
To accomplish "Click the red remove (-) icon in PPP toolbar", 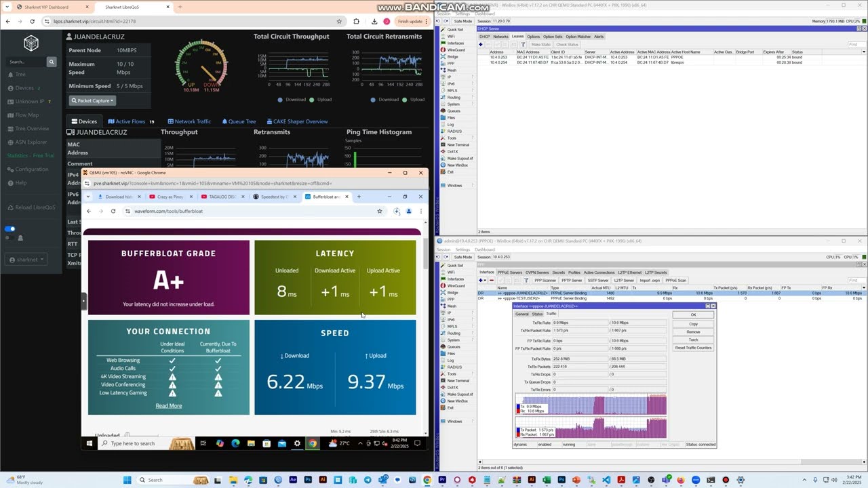I will 492,281.
